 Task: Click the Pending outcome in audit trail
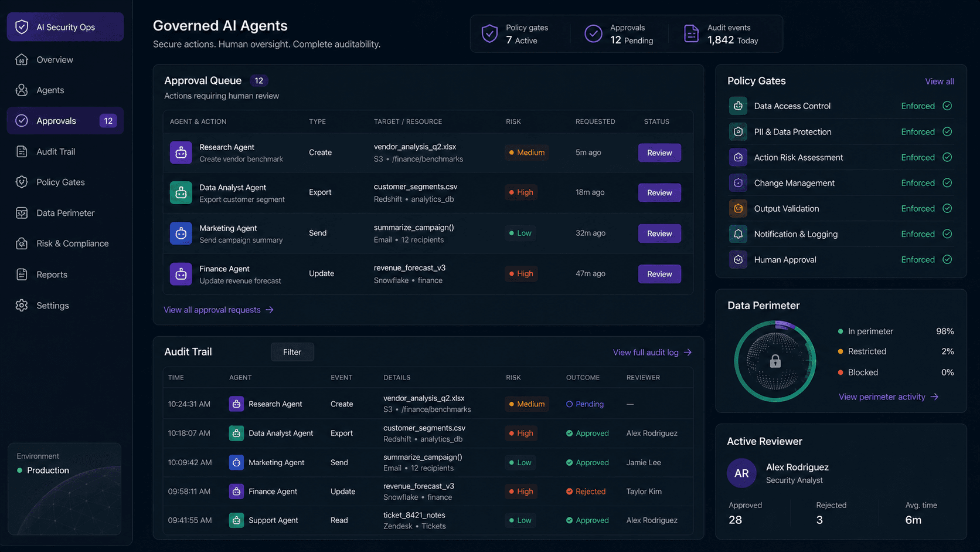point(584,404)
